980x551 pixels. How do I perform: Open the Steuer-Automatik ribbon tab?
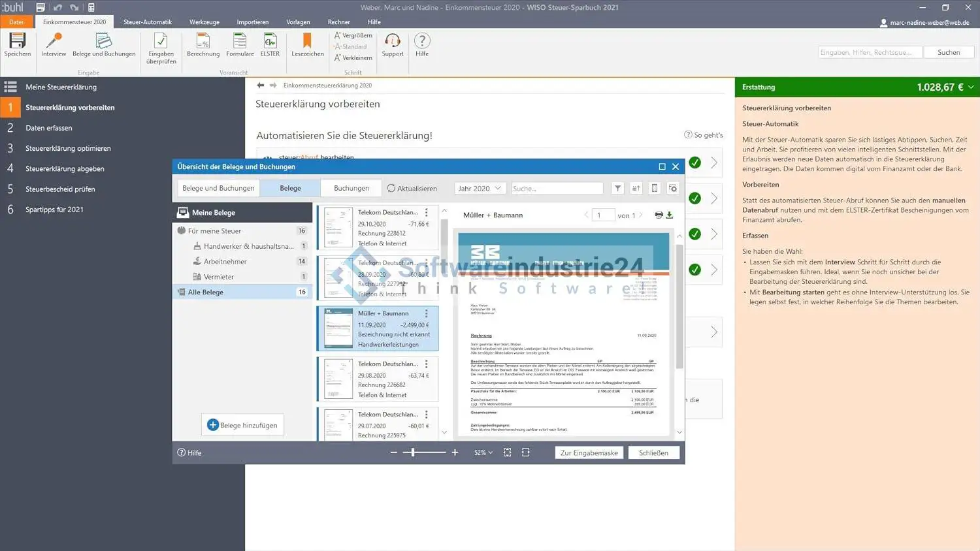pyautogui.click(x=148, y=22)
